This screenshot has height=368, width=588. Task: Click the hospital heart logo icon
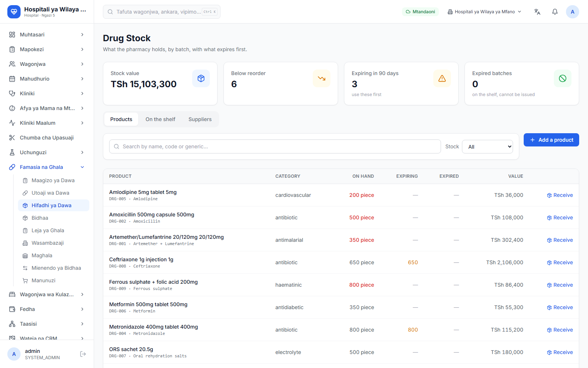click(14, 12)
